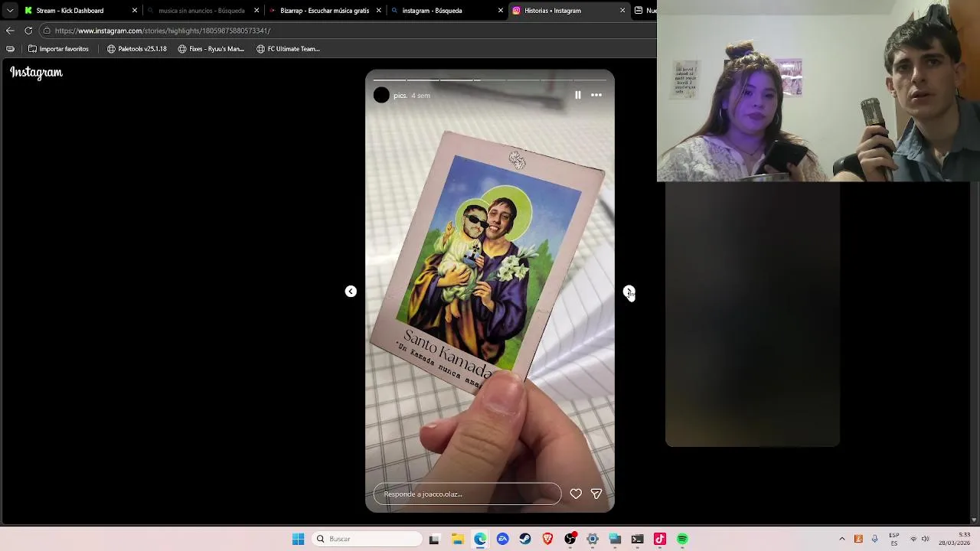This screenshot has height=551, width=980.
Task: Click the taskbar Buscar search box
Action: (x=367, y=539)
